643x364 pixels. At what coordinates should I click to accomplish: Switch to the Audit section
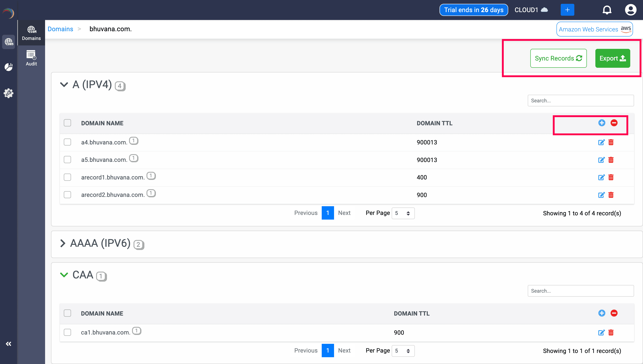point(31,58)
